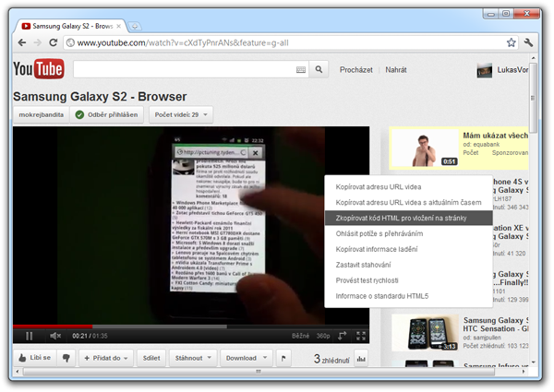Viewport: 554px width, 392px height.
Task: Close the Samsung Galaxy S2 browser tab
Action: tap(119, 26)
